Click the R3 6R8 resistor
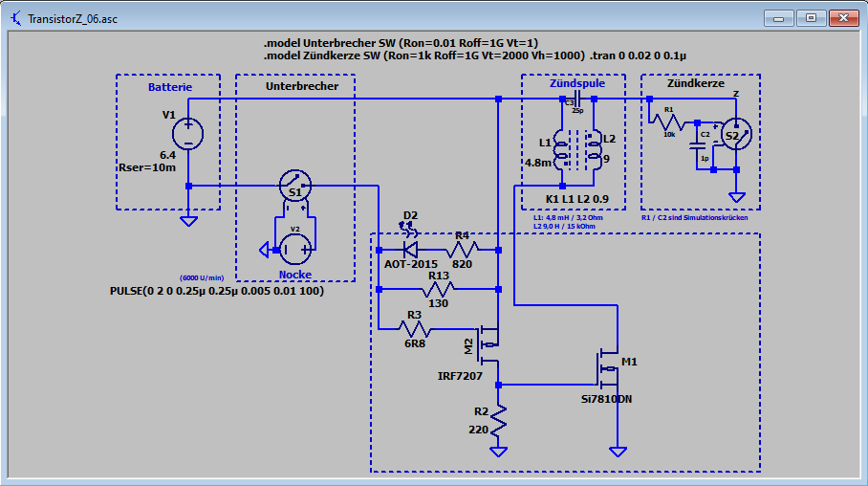 tap(415, 329)
